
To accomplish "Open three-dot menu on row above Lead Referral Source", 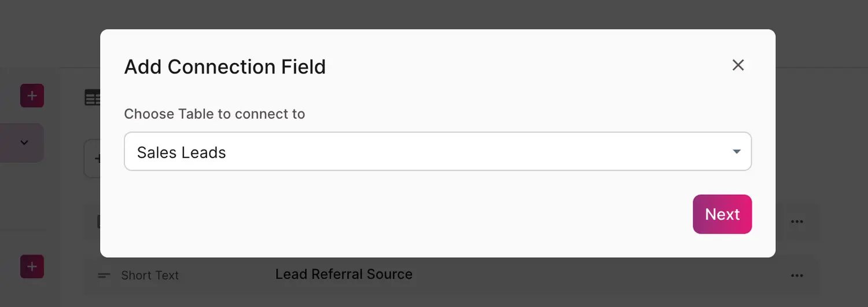I will tap(797, 221).
